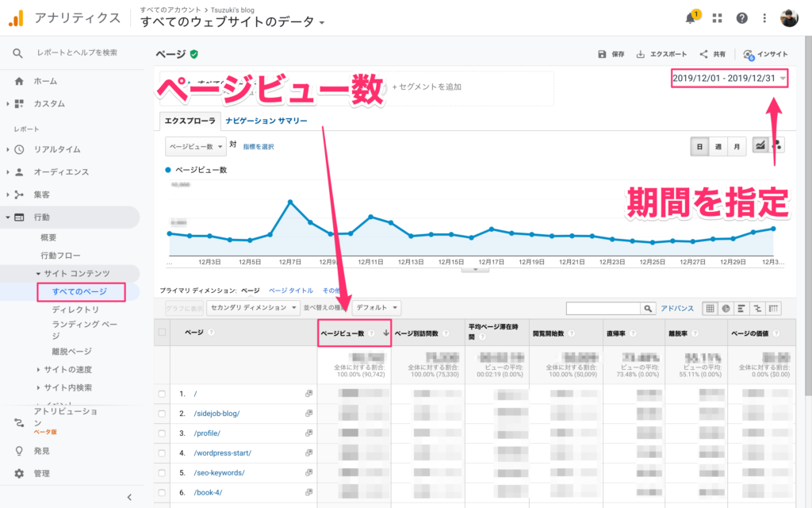Click the table search input field
Screen dimensions: 812x508
tap(603, 308)
